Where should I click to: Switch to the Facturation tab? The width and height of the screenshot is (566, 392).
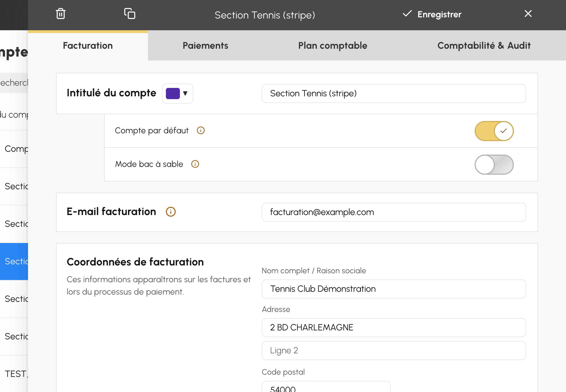(88, 46)
